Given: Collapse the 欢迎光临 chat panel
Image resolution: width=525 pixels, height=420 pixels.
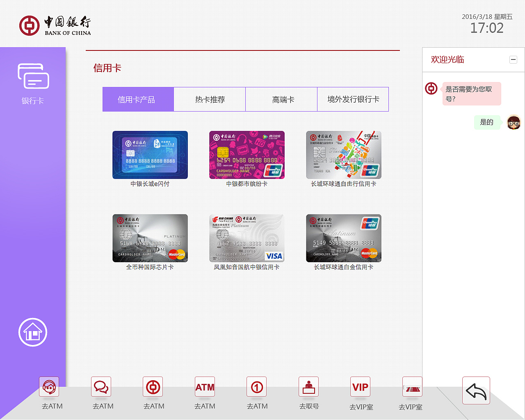Looking at the screenshot, I should pos(513,60).
